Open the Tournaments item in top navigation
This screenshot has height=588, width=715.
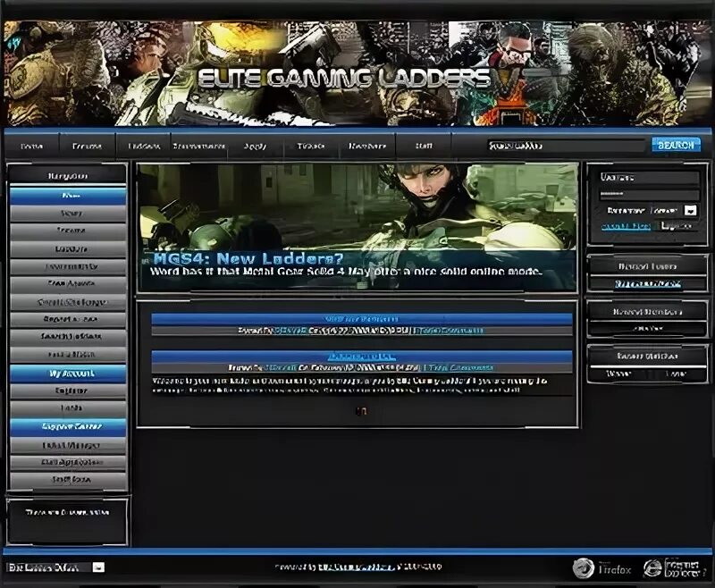(x=198, y=146)
